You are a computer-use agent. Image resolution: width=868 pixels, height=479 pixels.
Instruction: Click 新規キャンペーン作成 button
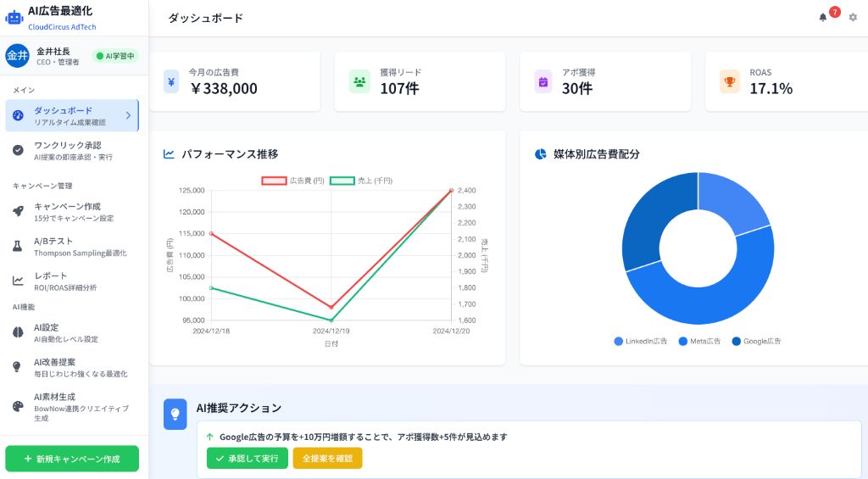pos(72,459)
